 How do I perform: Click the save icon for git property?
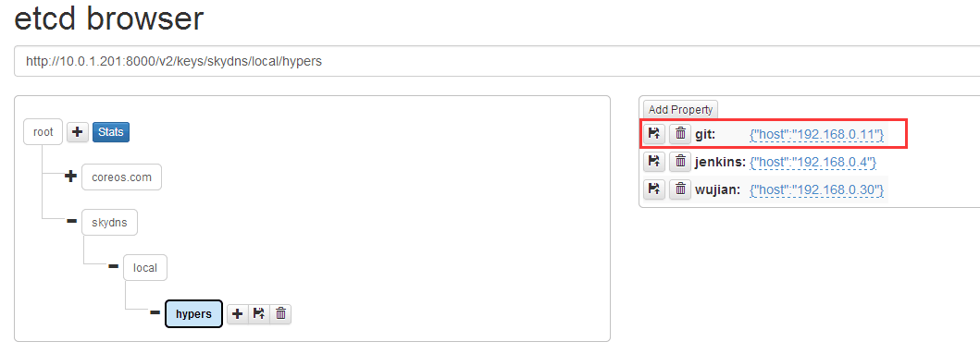point(654,134)
